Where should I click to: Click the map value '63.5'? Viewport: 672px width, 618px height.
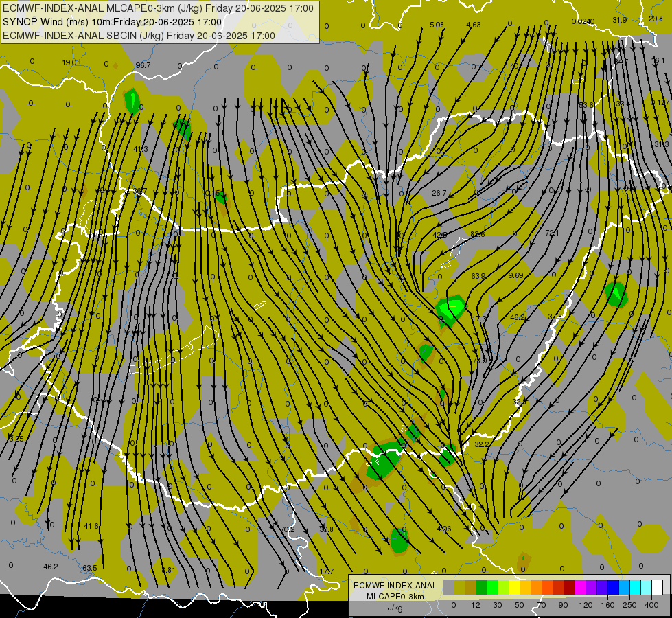[89, 568]
